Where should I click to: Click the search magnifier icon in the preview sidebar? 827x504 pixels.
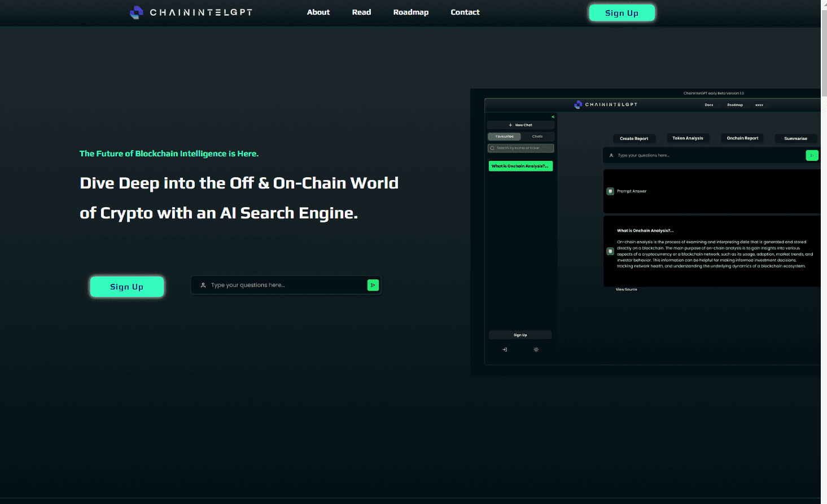[x=492, y=148]
